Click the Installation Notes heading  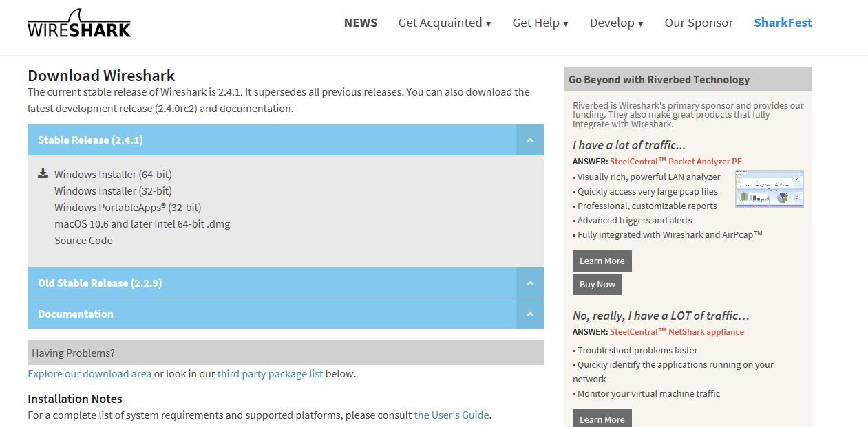point(75,399)
